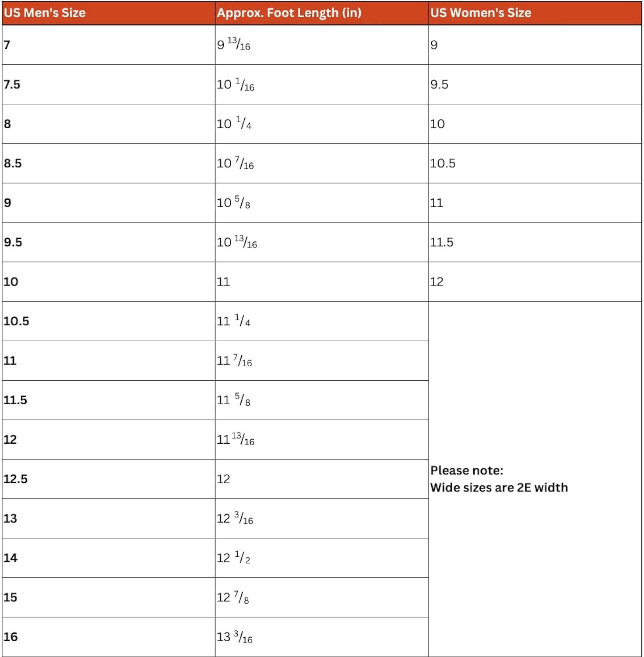Select the 10 5/8 foot length cell
This screenshot has height=657, width=644.
(322, 203)
